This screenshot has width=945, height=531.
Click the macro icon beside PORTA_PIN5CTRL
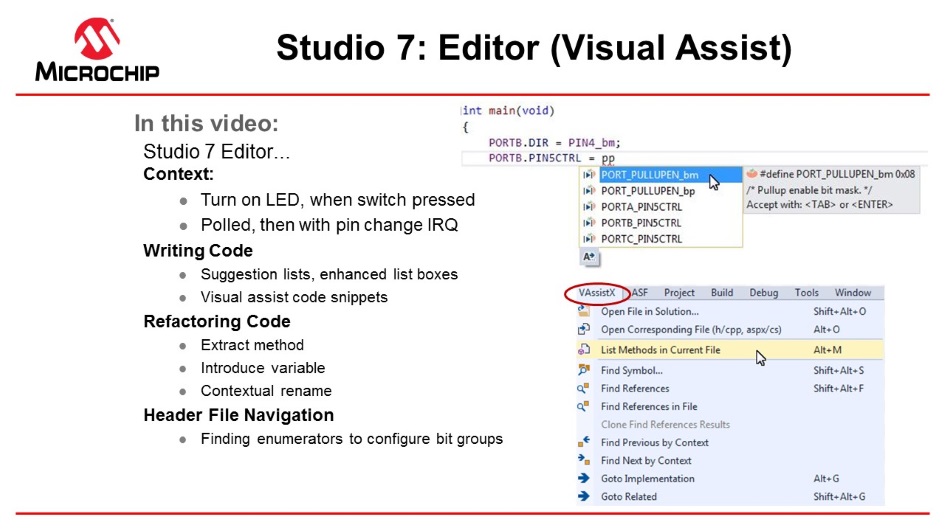click(589, 207)
